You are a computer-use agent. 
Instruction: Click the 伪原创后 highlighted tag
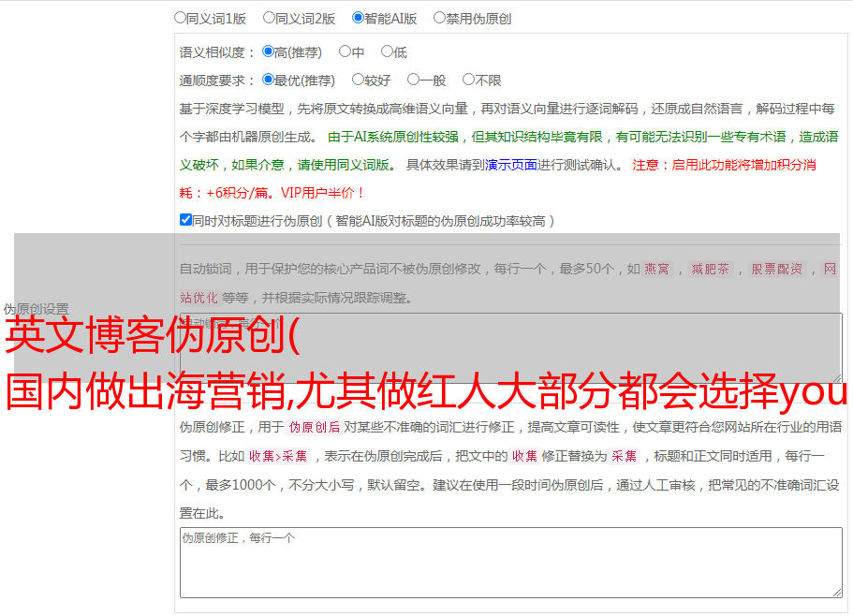click(x=315, y=427)
